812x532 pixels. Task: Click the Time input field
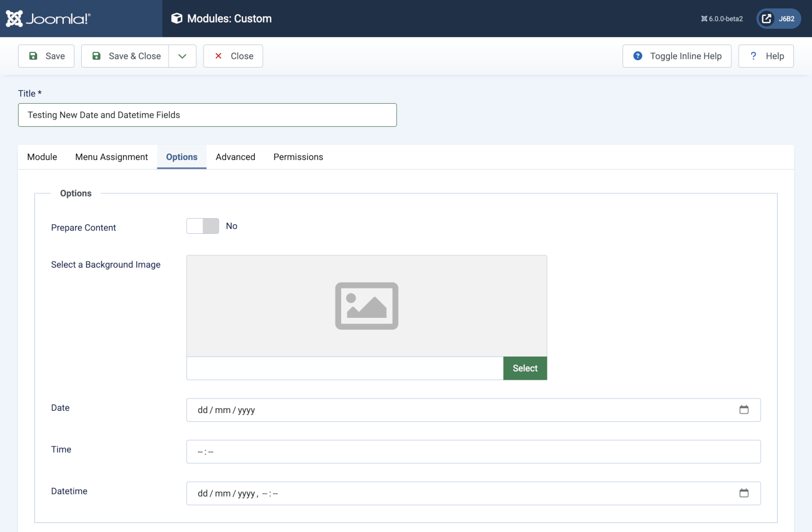tap(473, 452)
